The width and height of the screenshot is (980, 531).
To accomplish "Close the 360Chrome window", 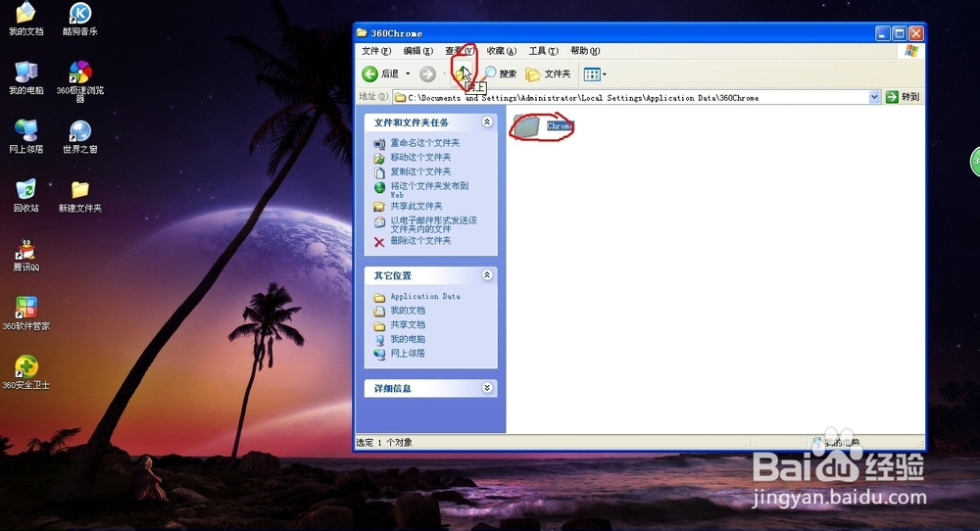I will pos(916,33).
